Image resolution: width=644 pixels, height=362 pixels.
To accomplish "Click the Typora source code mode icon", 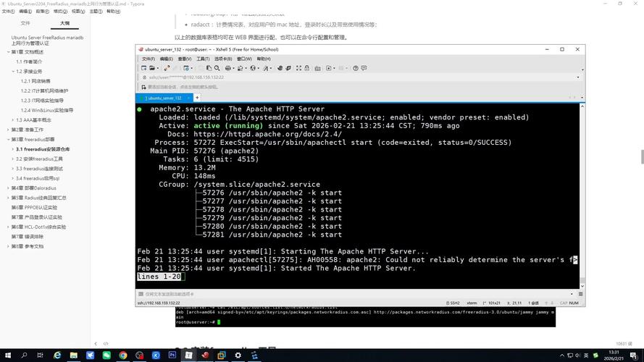I will [x=106, y=344].
